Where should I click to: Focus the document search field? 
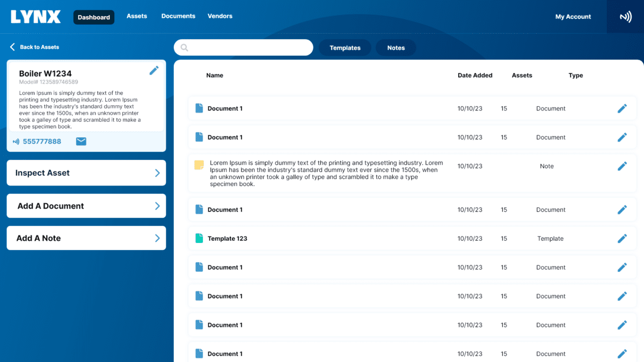click(x=250, y=48)
